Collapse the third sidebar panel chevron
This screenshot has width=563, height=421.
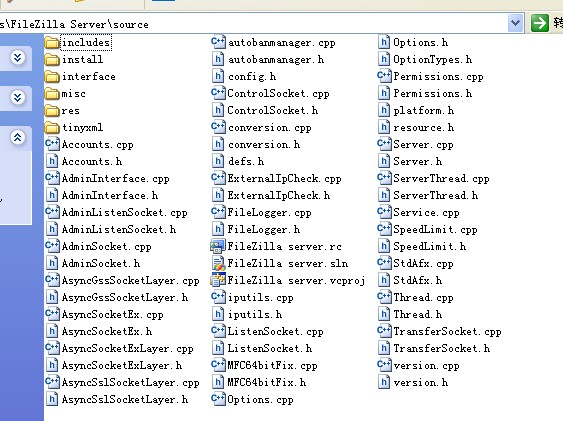17,137
